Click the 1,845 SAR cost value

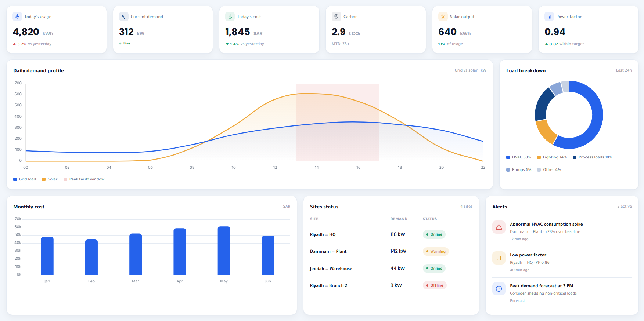(244, 32)
